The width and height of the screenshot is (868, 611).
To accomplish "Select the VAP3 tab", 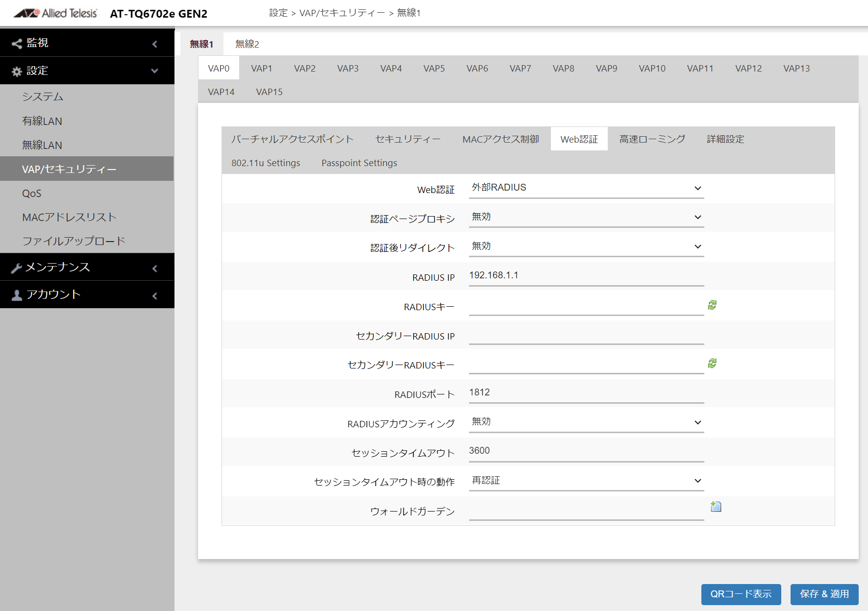I will click(x=348, y=68).
